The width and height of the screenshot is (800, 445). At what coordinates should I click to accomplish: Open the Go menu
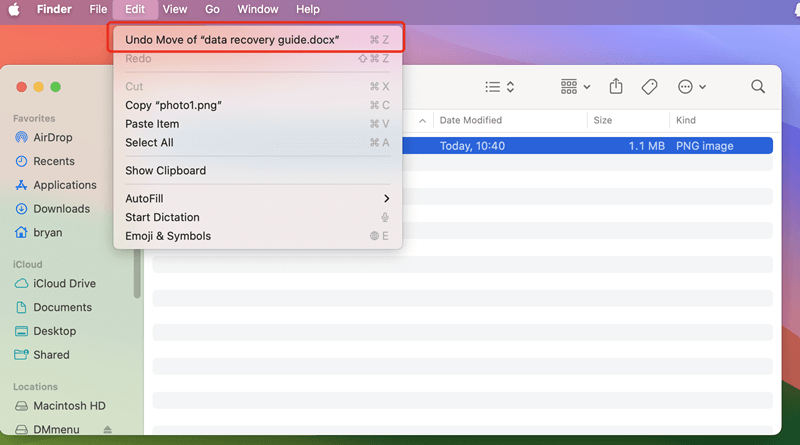(x=212, y=9)
